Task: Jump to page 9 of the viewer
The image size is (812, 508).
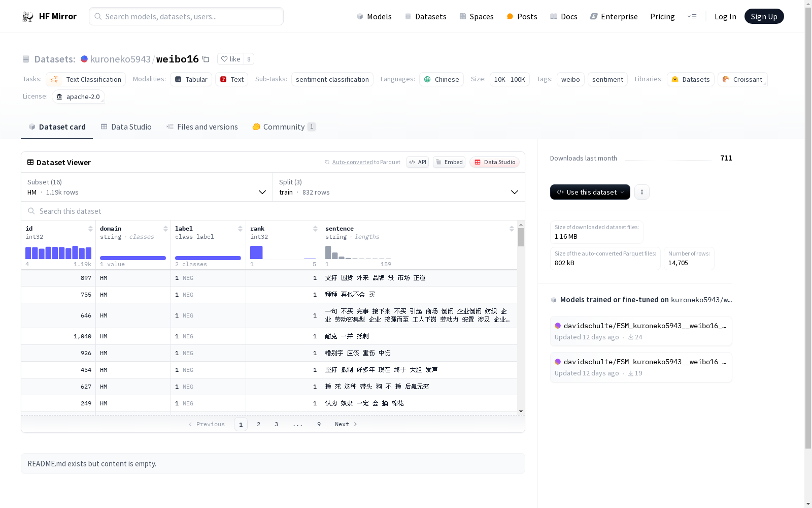Action: [x=319, y=424]
